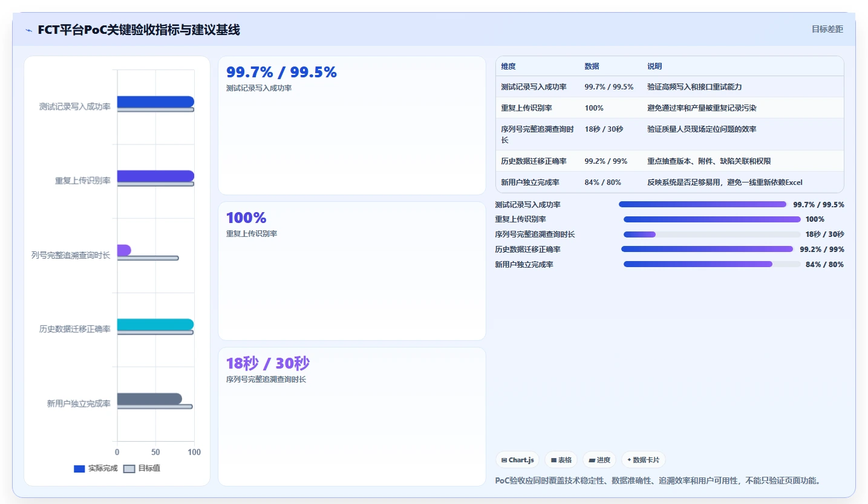Click the gray-blue bar for 新用户独立完成率
Screen dimensions: 868x504
[x=149, y=399]
